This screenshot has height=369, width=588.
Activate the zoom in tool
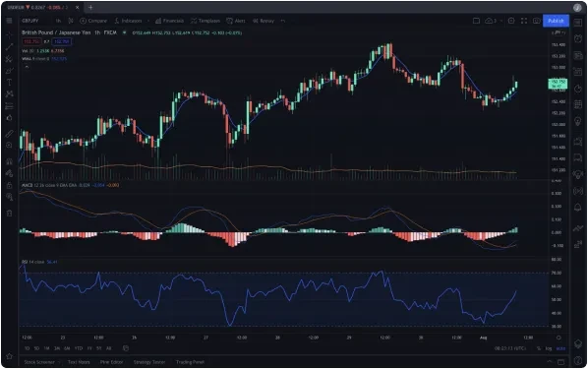[x=10, y=146]
